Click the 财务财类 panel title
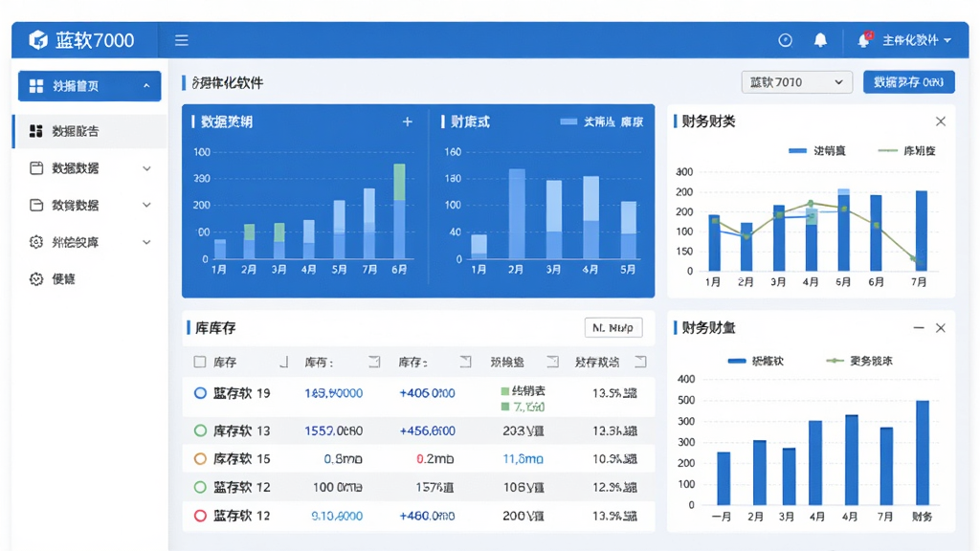Viewport: 980px width, 551px height. tap(708, 121)
